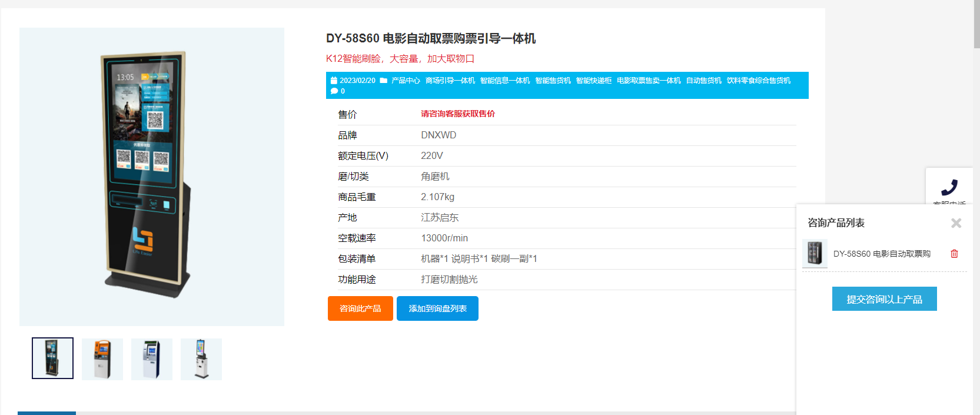
Task: Select orange kiosk thumbnail
Action: click(102, 359)
